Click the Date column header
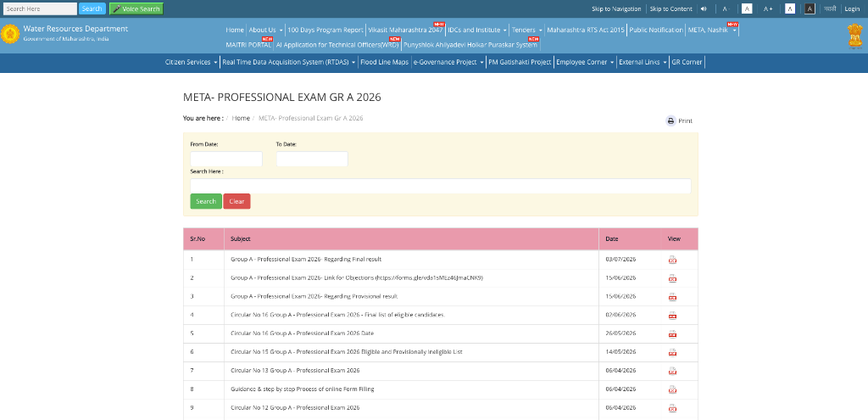 point(612,239)
